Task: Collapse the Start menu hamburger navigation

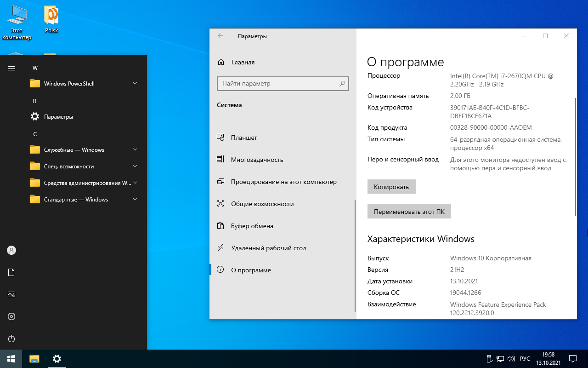Action: click(11, 68)
